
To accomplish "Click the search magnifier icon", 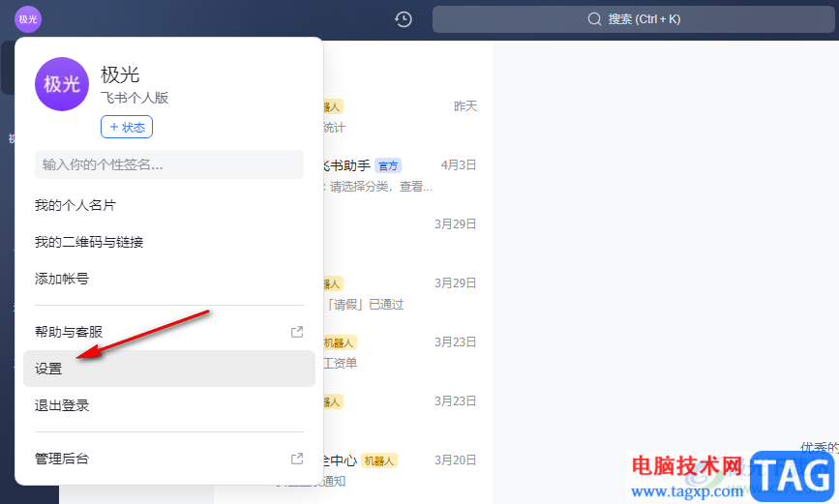I will (x=594, y=19).
